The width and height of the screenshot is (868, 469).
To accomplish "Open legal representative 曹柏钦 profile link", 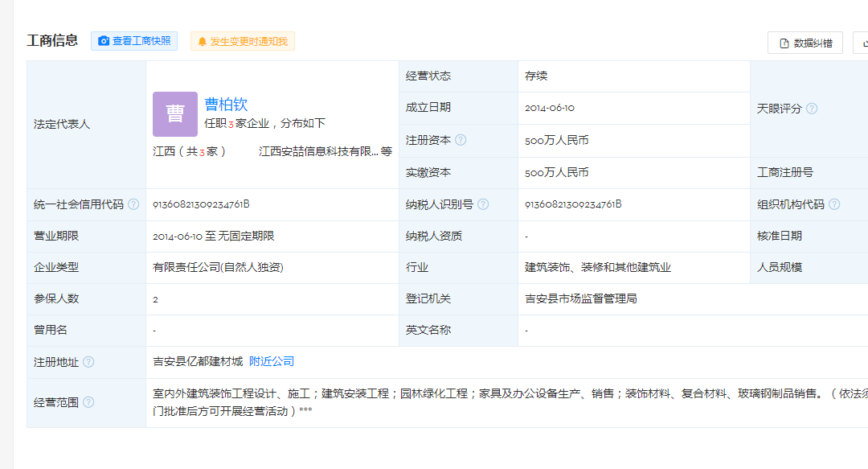I will click(226, 104).
